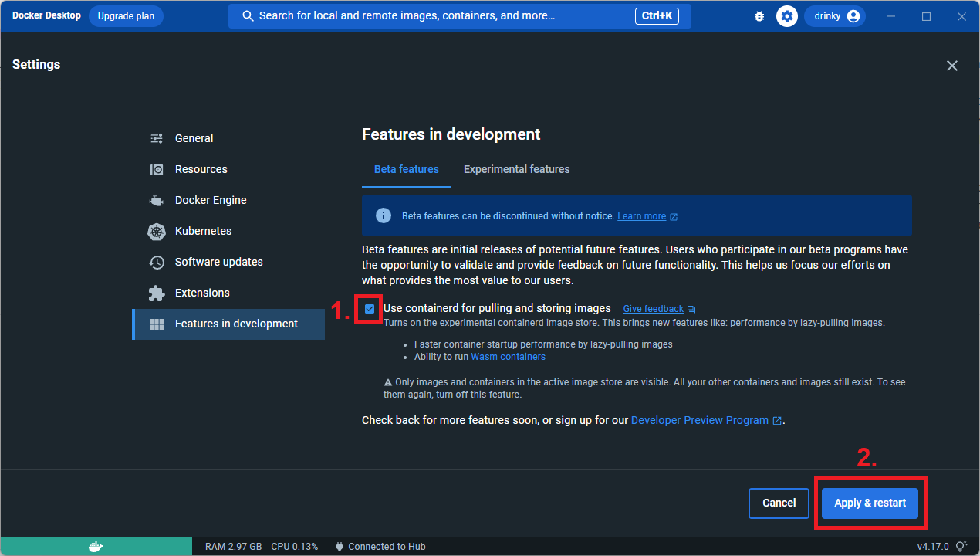This screenshot has height=556, width=980.
Task: Open the General settings section
Action: pyautogui.click(x=228, y=138)
